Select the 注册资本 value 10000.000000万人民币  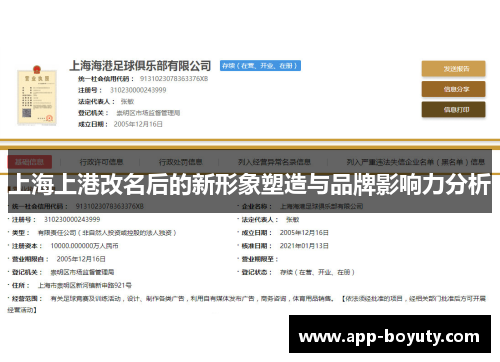[84, 246]
